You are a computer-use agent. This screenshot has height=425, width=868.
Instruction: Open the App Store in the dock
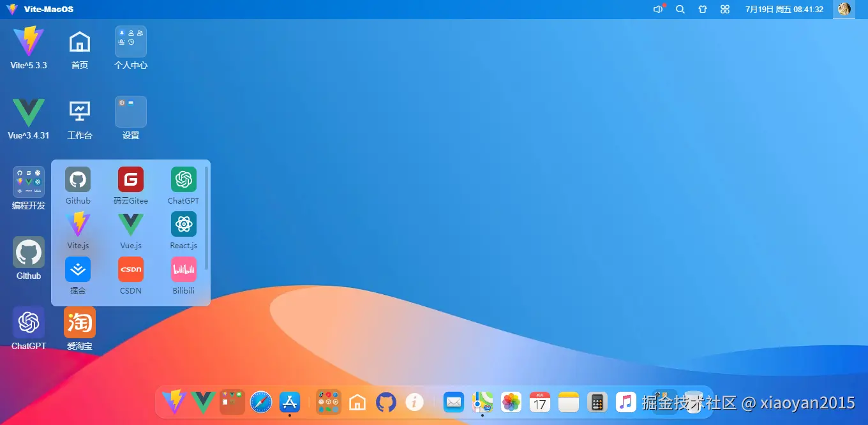(x=290, y=403)
